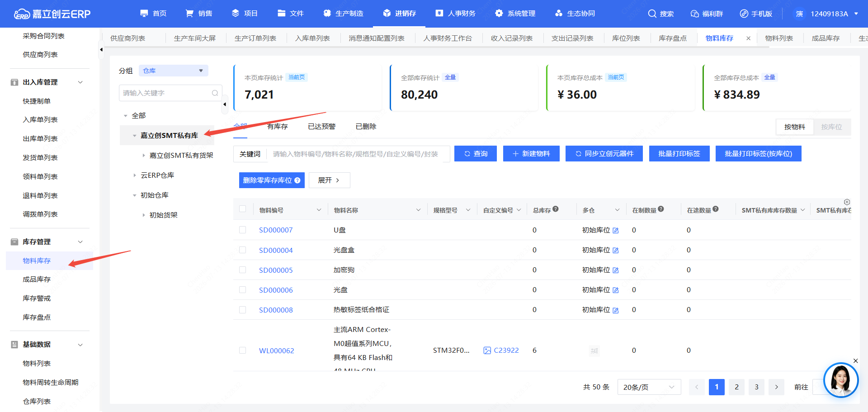868x412 pixels.
Task: Open the 首页 home menu
Action: coord(153,14)
